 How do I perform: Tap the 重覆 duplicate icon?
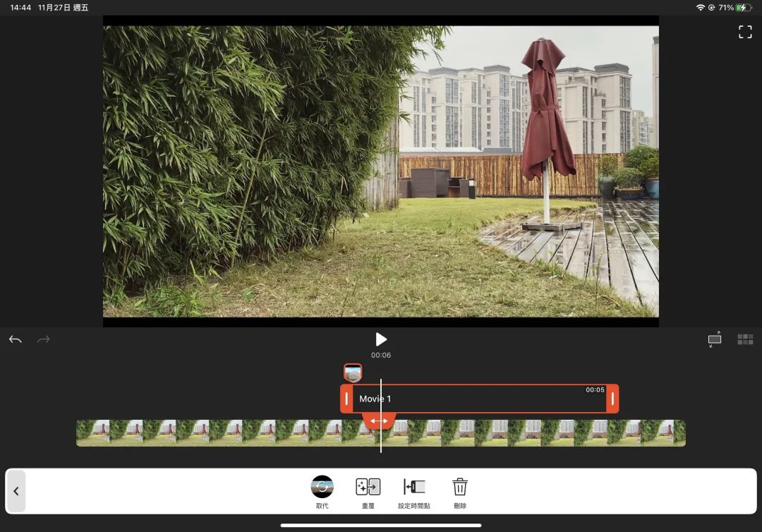[x=368, y=487]
